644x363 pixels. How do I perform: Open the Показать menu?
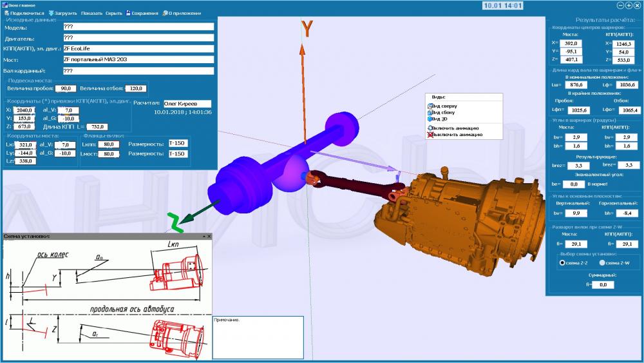[91, 13]
